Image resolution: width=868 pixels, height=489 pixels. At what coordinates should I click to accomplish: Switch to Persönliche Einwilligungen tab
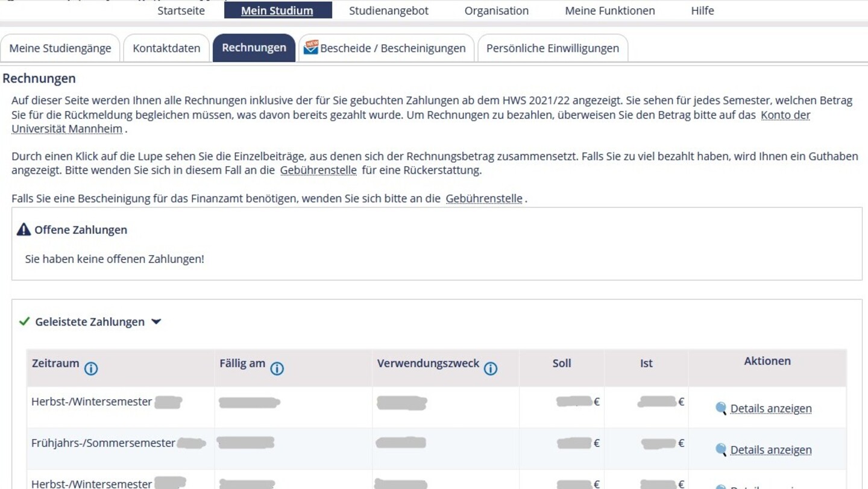tap(553, 48)
